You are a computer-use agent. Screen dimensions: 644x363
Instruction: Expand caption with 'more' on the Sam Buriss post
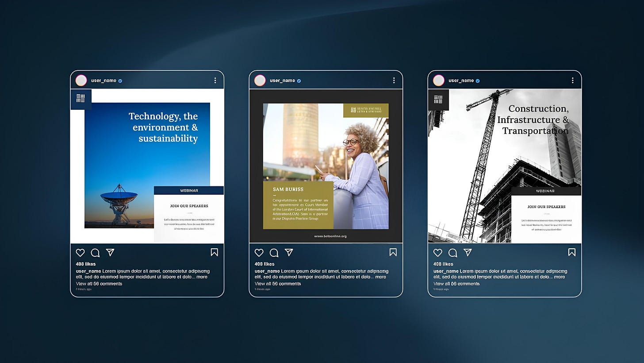pyautogui.click(x=380, y=277)
